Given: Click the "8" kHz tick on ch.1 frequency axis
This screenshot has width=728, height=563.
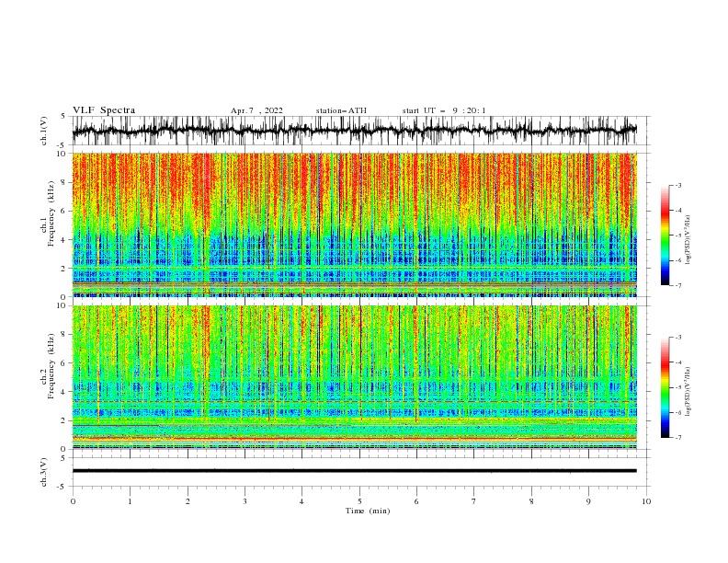Looking at the screenshot, I should [65, 182].
